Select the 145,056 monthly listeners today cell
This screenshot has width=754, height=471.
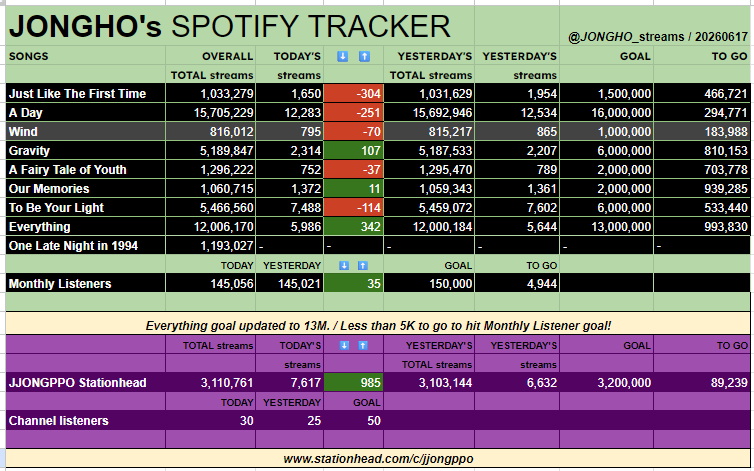[211, 283]
